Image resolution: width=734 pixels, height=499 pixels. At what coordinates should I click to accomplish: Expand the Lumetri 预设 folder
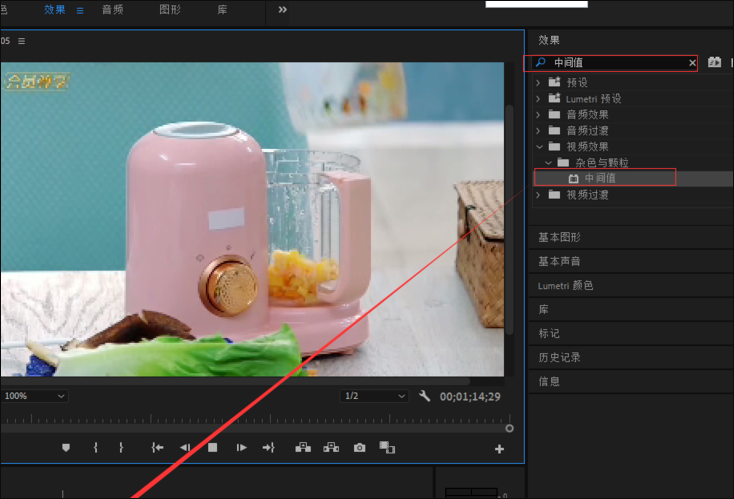[539, 98]
